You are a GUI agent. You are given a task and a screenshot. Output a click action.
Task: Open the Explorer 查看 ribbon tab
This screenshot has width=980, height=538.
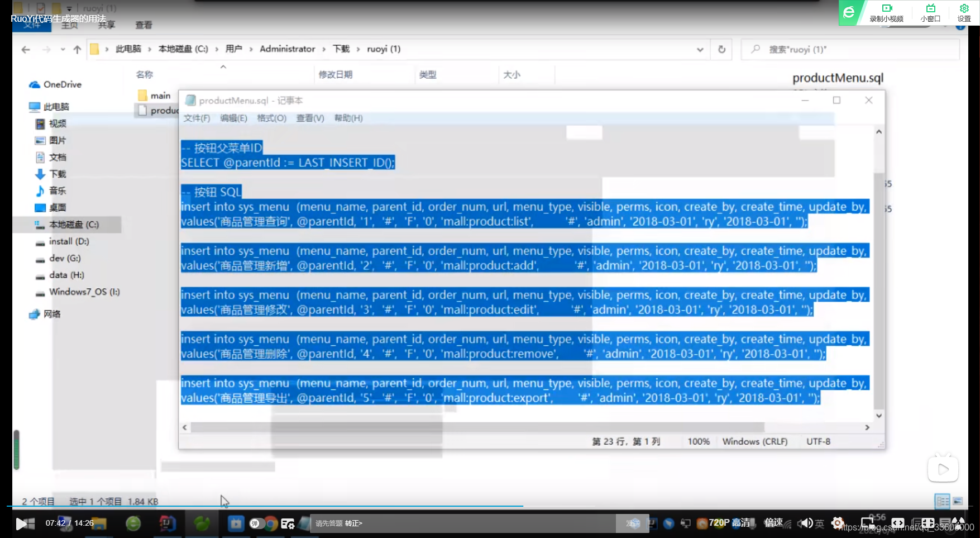click(144, 25)
